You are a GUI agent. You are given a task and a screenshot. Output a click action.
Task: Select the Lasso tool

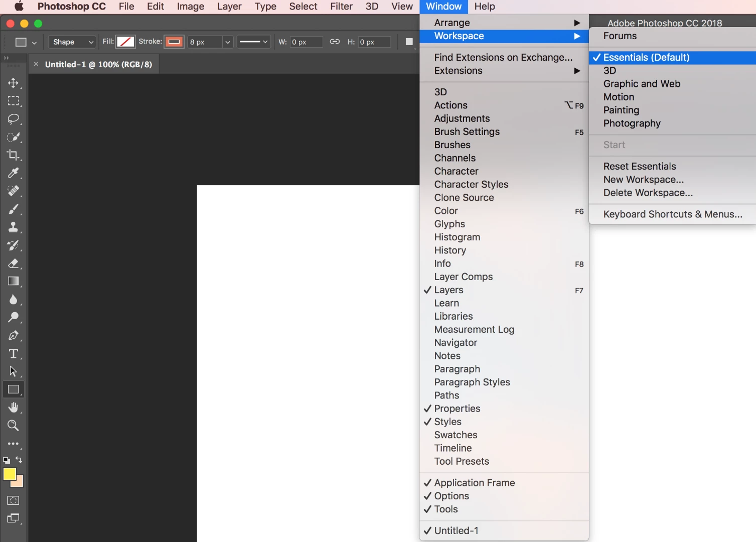tap(14, 119)
